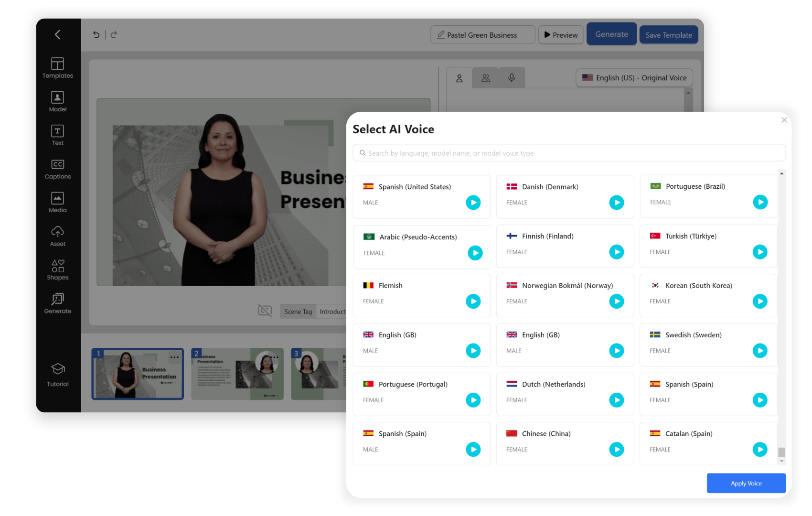Viewport: 812px width, 516px height.
Task: Play Flemish voice sample
Action: [473, 301]
